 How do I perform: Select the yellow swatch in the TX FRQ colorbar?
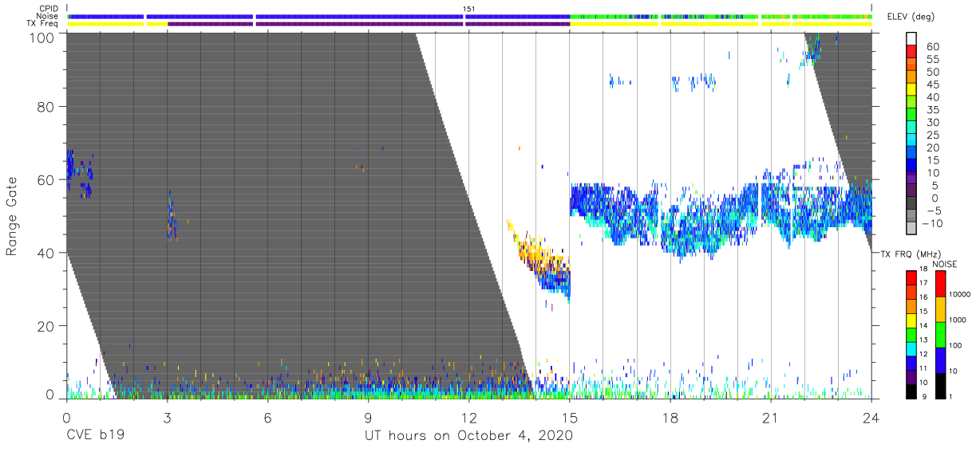[x=912, y=320]
